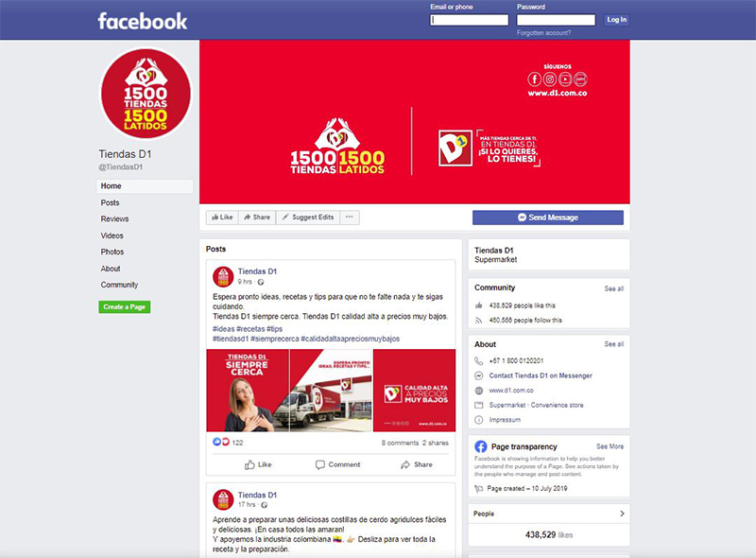The width and height of the screenshot is (756, 558).
Task: Open the three-dots more options menu
Action: pos(350,218)
